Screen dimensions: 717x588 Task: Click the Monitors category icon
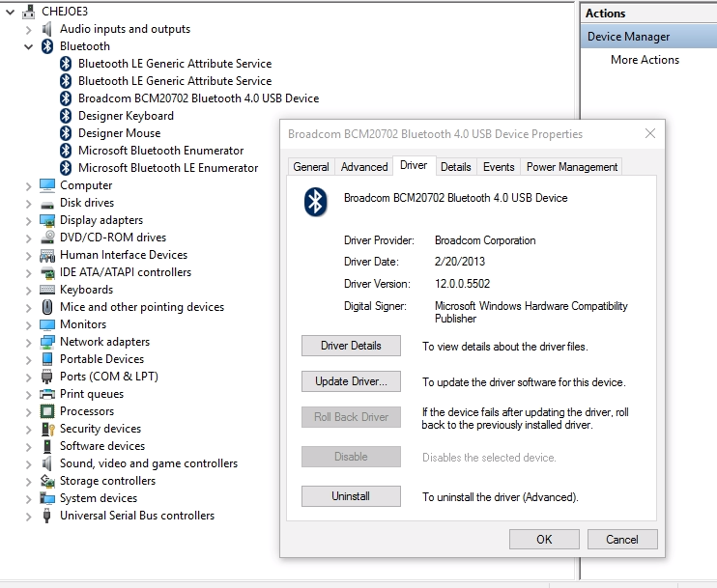click(47, 324)
